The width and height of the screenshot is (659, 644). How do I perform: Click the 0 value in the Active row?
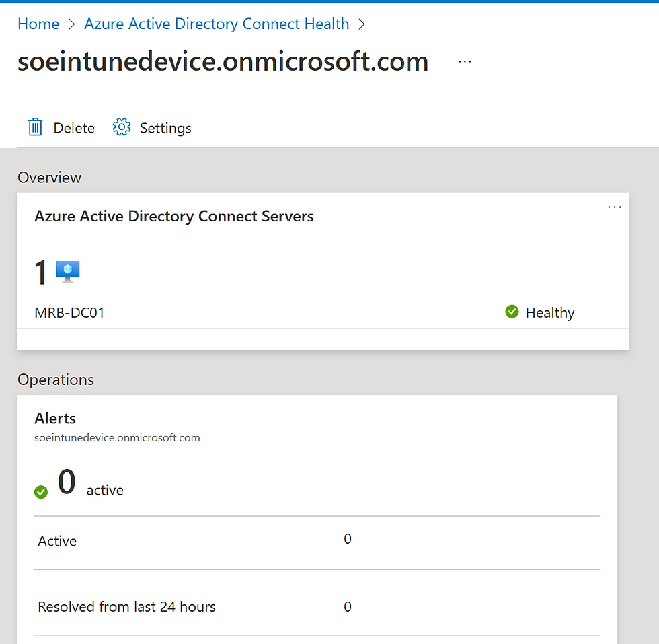pos(348,539)
